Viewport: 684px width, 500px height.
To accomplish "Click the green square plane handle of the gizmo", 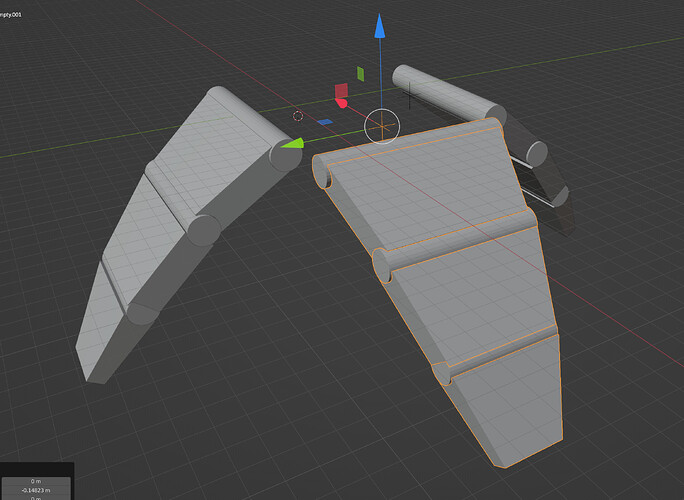I will click(361, 74).
